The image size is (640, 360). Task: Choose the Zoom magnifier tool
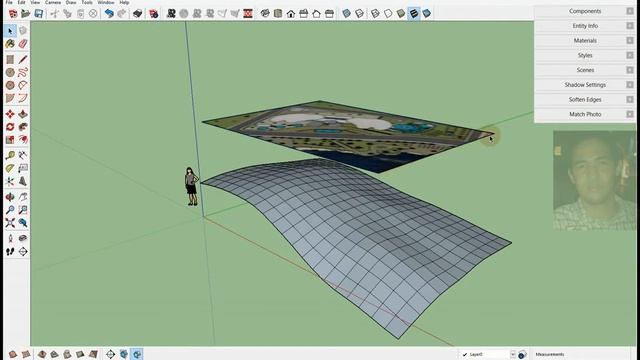tap(10, 210)
